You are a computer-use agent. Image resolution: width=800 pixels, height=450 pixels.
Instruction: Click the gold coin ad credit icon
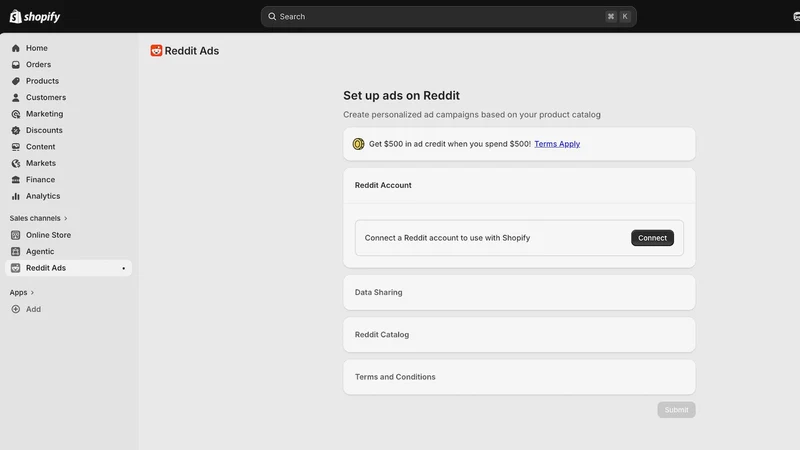click(359, 144)
